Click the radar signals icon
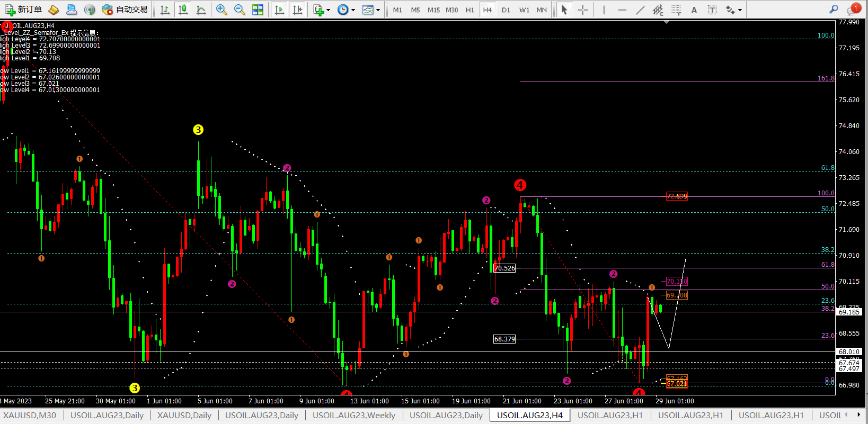The width and height of the screenshot is (868, 424). click(90, 10)
